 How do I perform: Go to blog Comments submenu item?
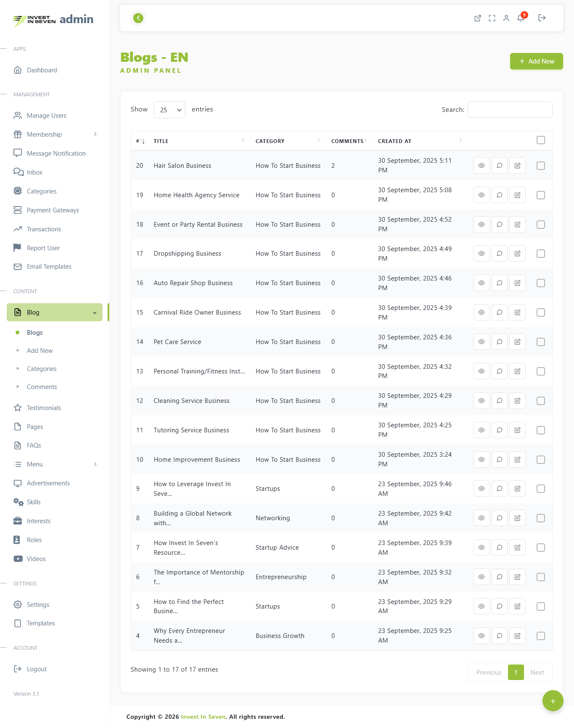pyautogui.click(x=42, y=387)
